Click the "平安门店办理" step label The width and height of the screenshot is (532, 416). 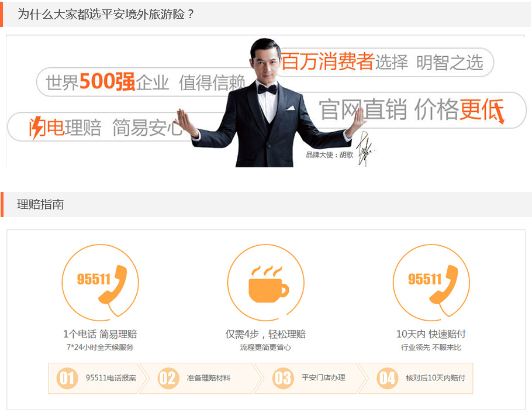(324, 377)
